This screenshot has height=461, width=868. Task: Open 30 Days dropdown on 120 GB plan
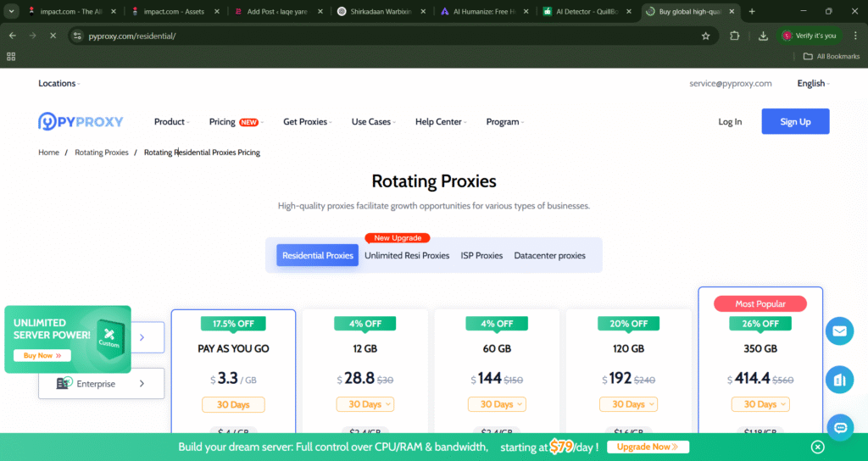[629, 404]
